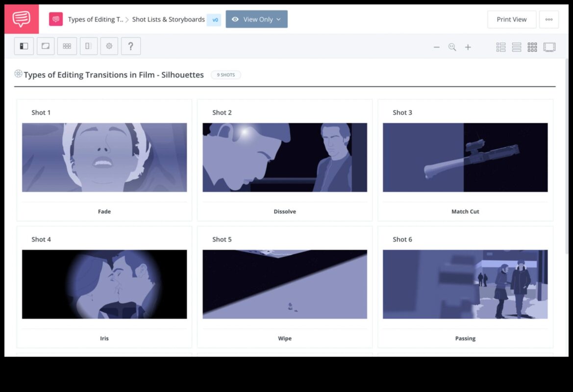Click the StudioBinder speech-bubble logo

point(22,19)
